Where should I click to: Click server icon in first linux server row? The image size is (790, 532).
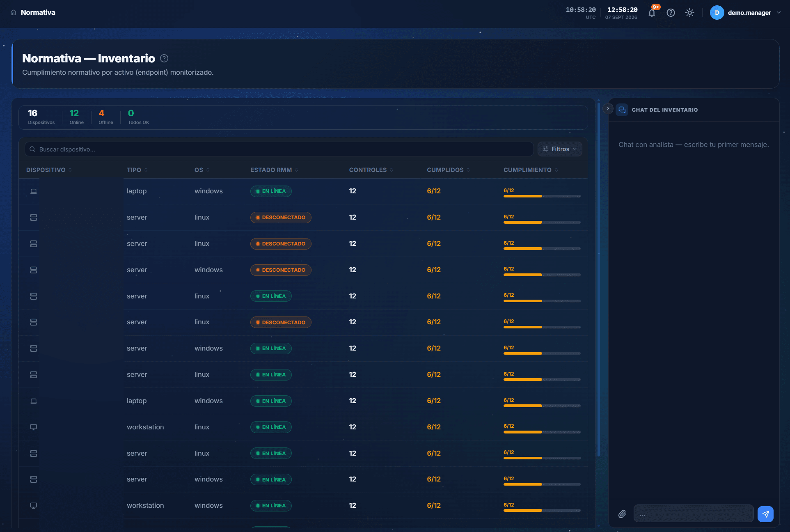click(34, 218)
